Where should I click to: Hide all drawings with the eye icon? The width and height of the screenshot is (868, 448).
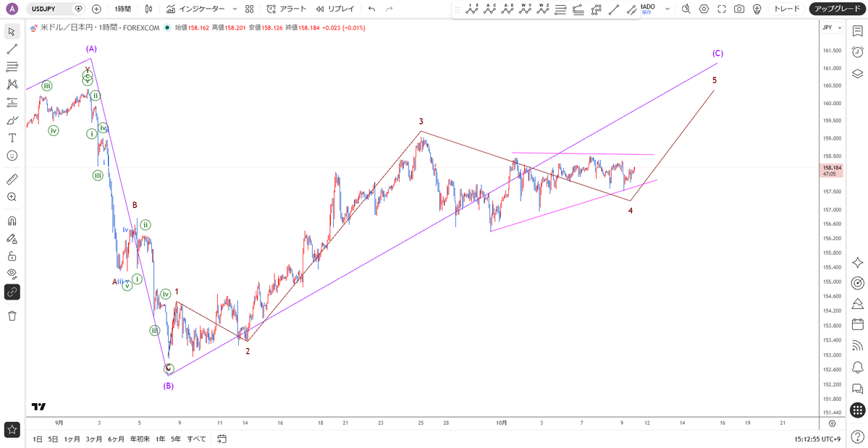tap(12, 274)
